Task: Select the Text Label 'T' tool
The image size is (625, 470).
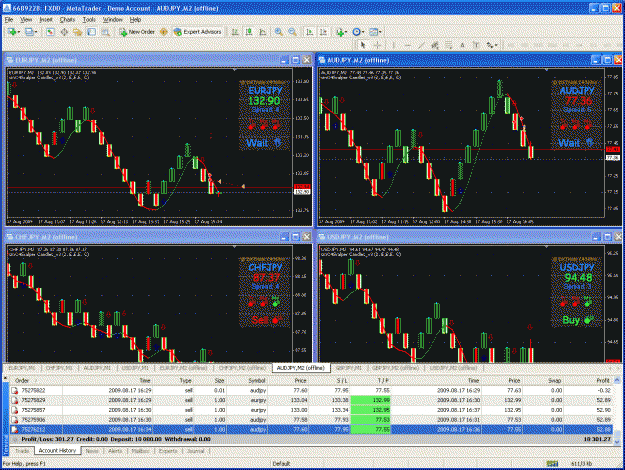Action: (476, 45)
